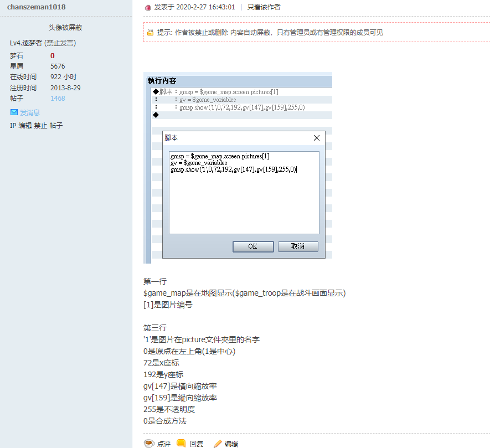Click the 取消 cancel button in dialog

[298, 246]
